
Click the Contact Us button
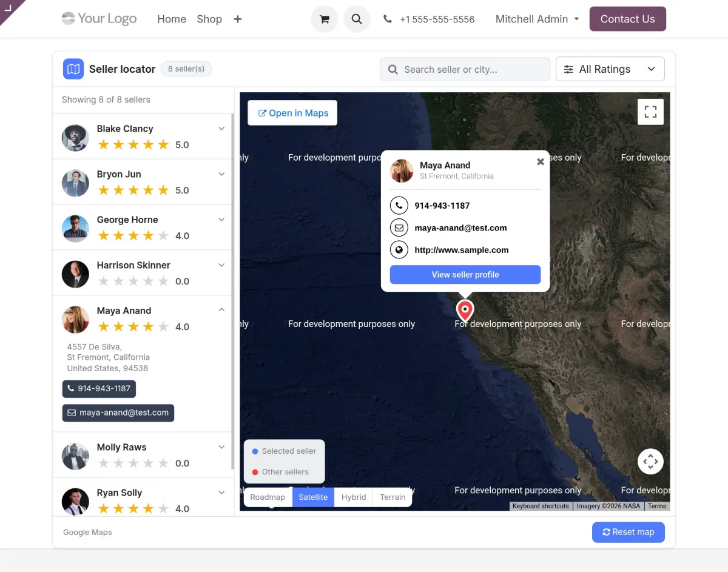coord(628,19)
